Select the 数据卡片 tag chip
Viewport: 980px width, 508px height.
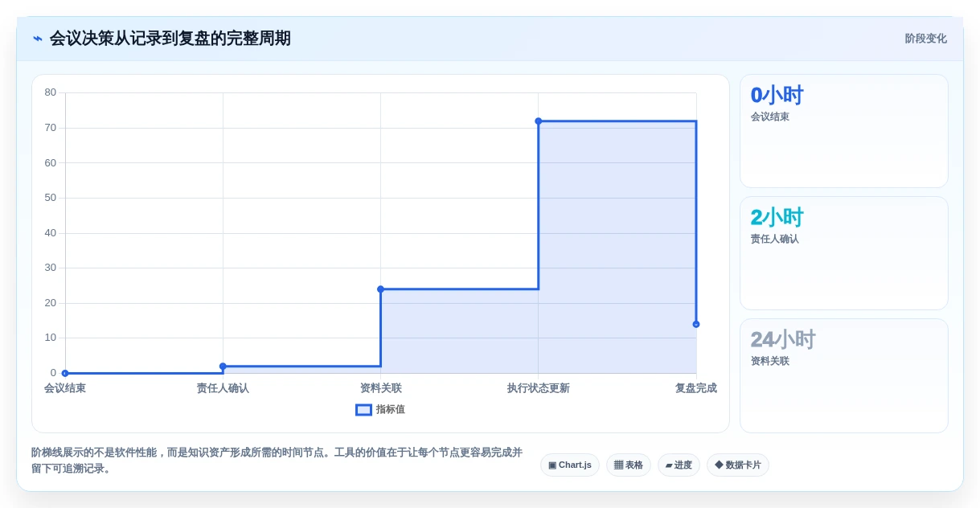pos(738,465)
